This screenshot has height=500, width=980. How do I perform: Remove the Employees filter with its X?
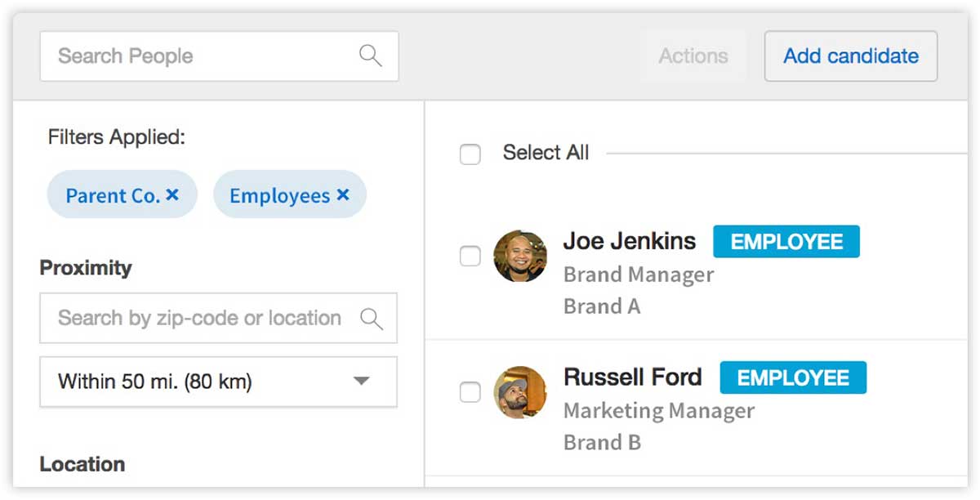[343, 195]
